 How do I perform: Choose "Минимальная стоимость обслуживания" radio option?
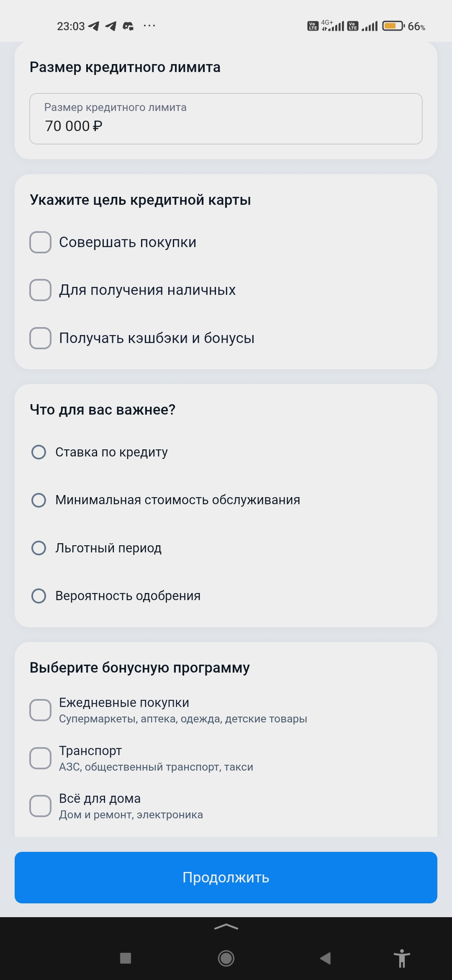pyautogui.click(x=39, y=500)
